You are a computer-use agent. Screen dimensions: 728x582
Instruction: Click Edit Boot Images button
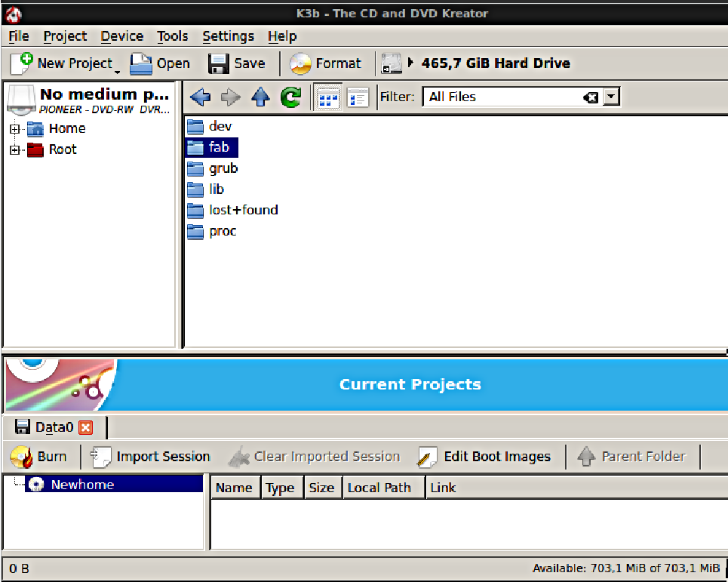point(484,457)
